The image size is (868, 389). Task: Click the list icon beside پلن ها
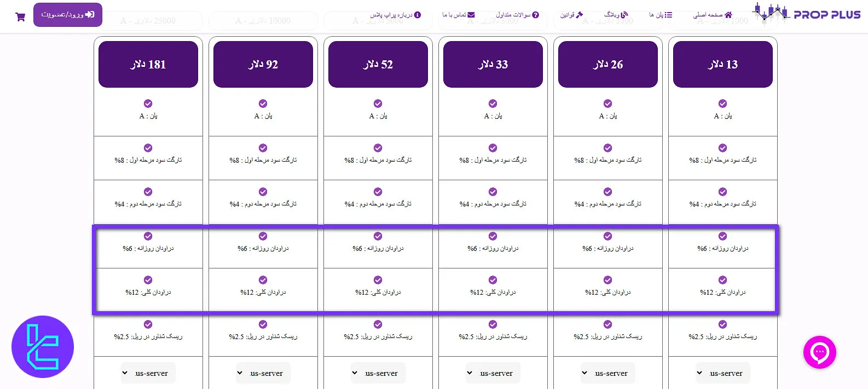tap(669, 15)
